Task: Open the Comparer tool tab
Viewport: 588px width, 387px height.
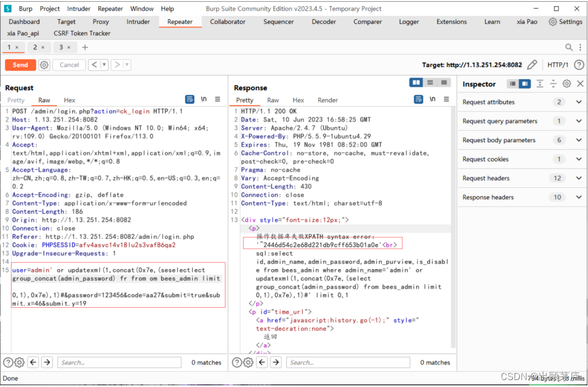Action: pyautogui.click(x=368, y=22)
